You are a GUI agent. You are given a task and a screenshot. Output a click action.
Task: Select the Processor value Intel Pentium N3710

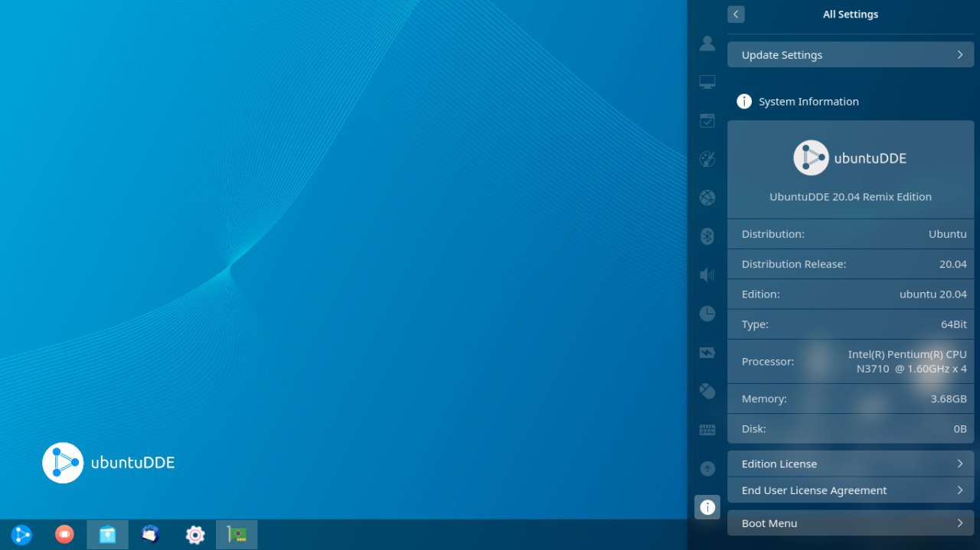[907, 361]
